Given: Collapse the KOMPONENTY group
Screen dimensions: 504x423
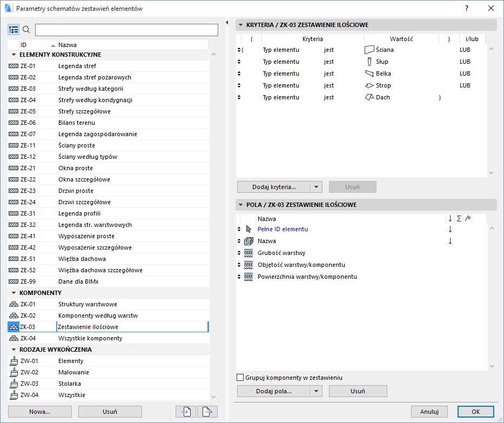Looking at the screenshot, I should (14, 293).
